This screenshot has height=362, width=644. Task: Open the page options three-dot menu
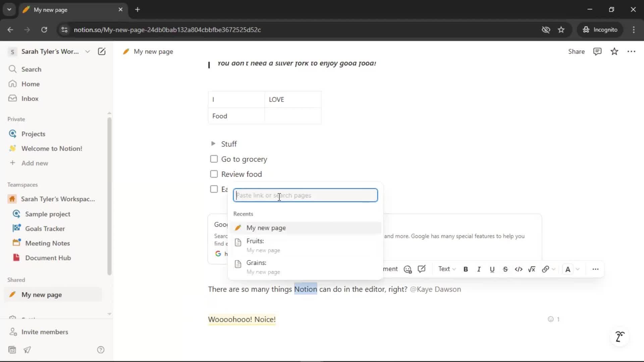click(631, 51)
